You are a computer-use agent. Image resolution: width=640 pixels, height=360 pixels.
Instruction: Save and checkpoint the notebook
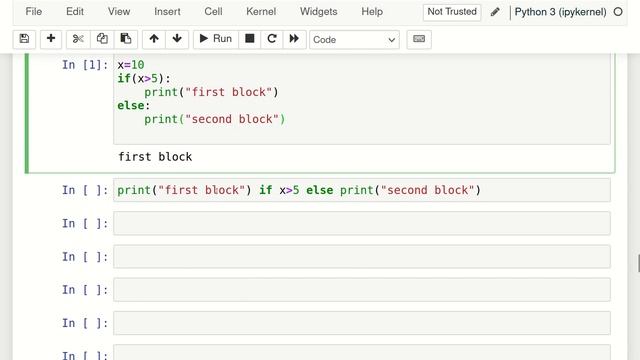[24, 39]
